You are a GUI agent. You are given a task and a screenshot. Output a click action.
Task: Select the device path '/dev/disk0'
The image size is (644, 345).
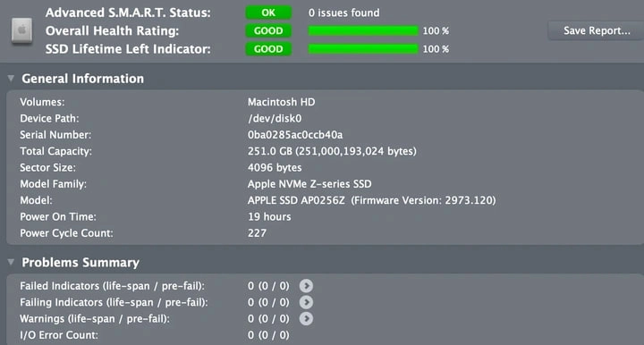[275, 119]
